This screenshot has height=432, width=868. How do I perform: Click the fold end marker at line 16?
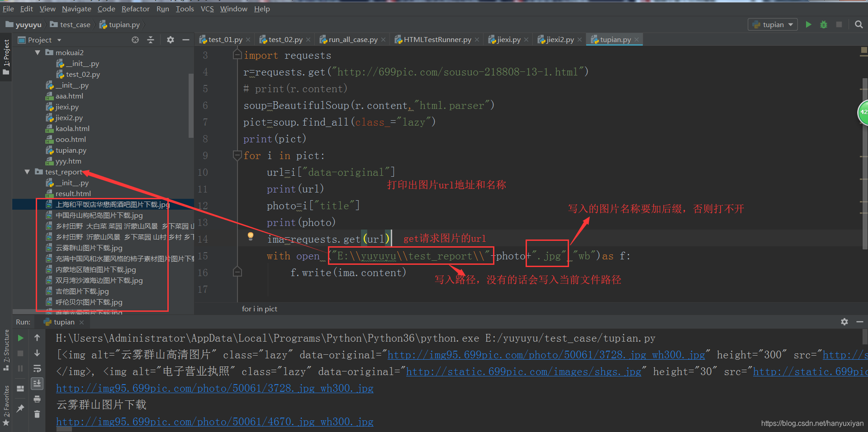pyautogui.click(x=237, y=272)
